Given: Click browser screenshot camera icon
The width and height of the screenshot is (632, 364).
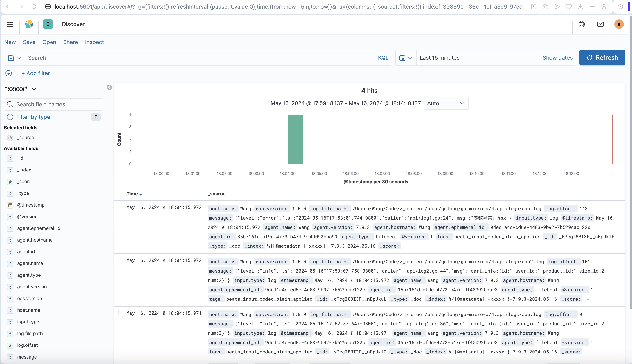Looking at the screenshot, I should (545, 7).
